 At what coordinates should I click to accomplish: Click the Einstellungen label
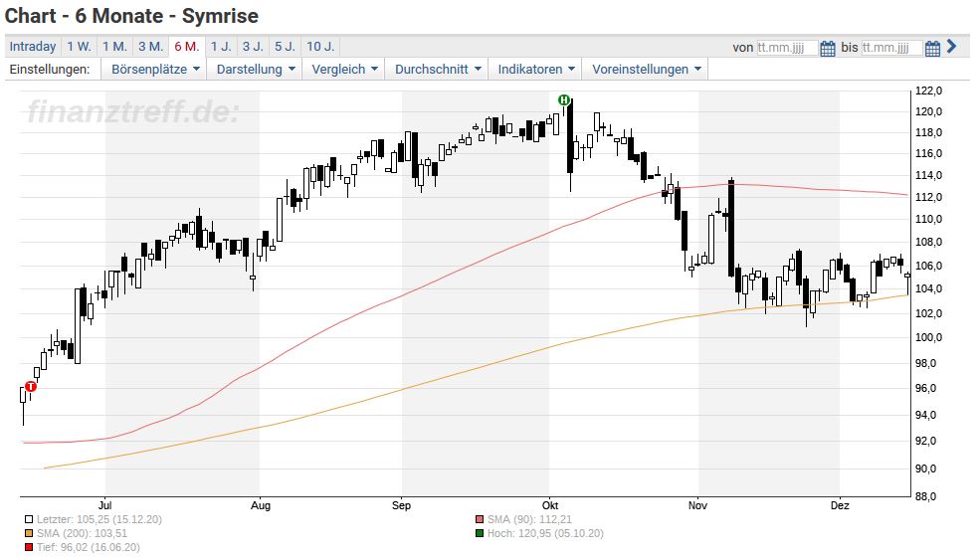[50, 70]
